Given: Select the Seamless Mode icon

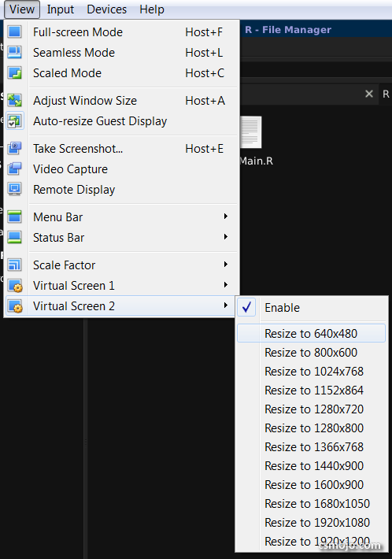Looking at the screenshot, I should [15, 53].
